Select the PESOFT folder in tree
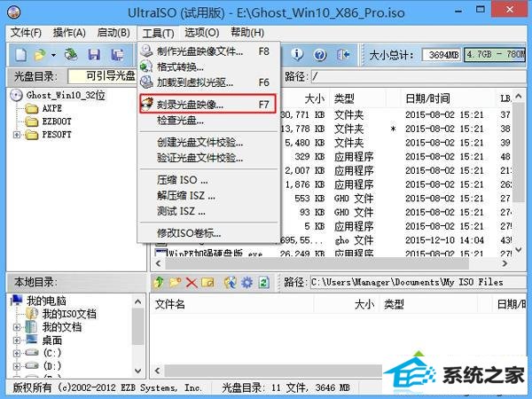Viewport: 532px width, 399px height. click(57, 135)
